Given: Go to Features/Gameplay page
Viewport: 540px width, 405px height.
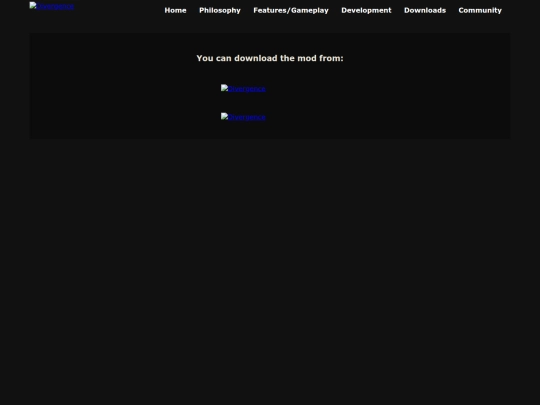Looking at the screenshot, I should pyautogui.click(x=291, y=10).
